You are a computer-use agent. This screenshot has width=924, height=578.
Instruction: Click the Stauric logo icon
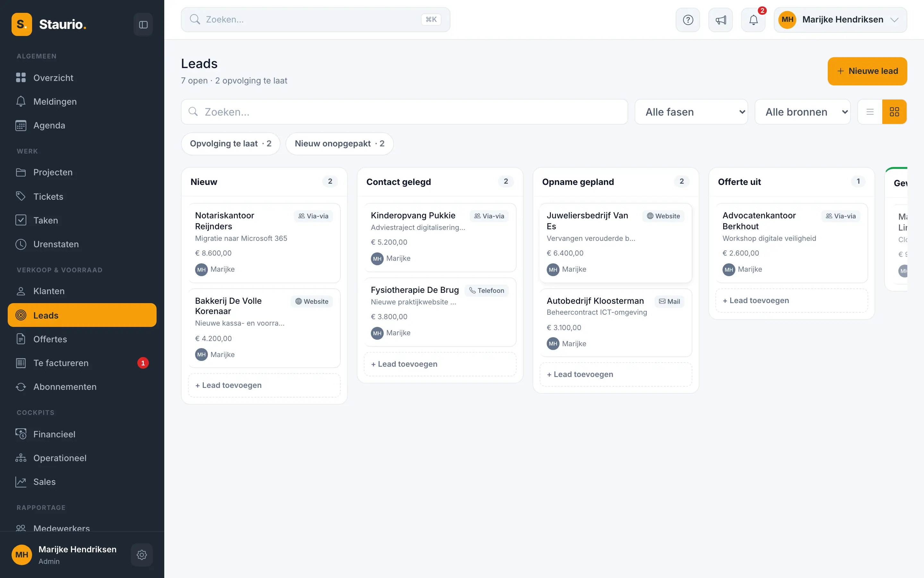tap(22, 24)
